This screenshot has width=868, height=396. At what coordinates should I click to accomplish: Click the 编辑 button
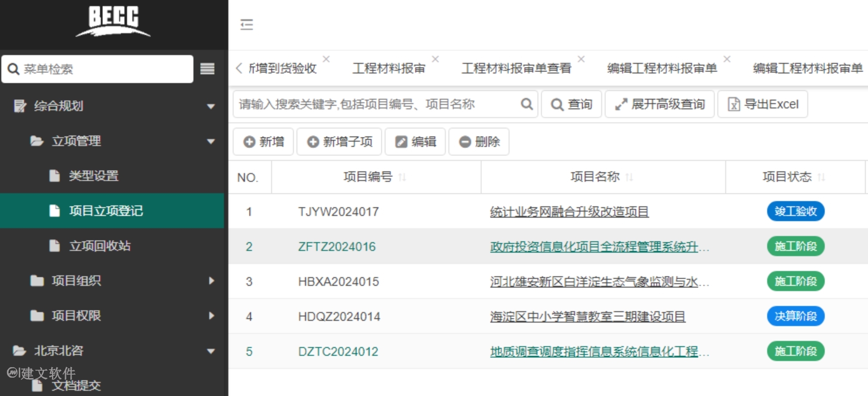[x=415, y=142]
